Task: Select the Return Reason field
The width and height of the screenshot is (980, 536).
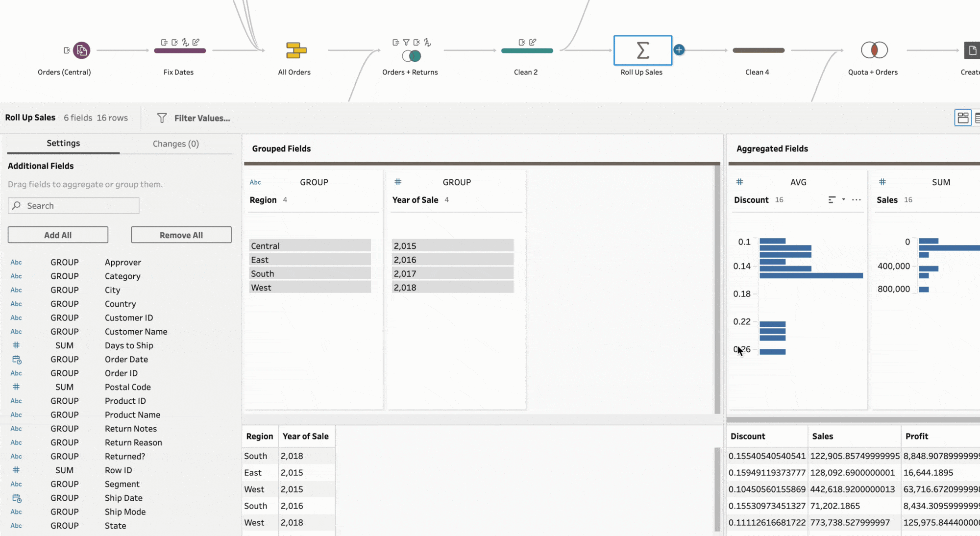Action: click(133, 442)
